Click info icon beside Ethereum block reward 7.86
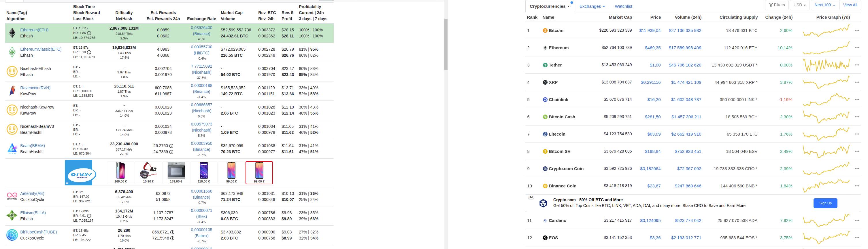Viewport: 868px width, 249px height. [x=89, y=33]
